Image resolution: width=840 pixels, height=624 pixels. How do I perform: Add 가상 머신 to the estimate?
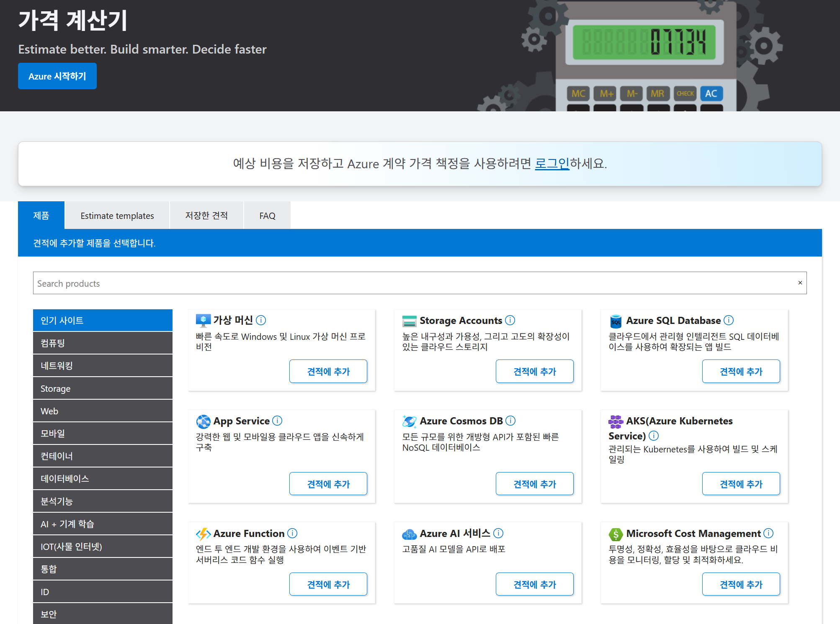328,371
